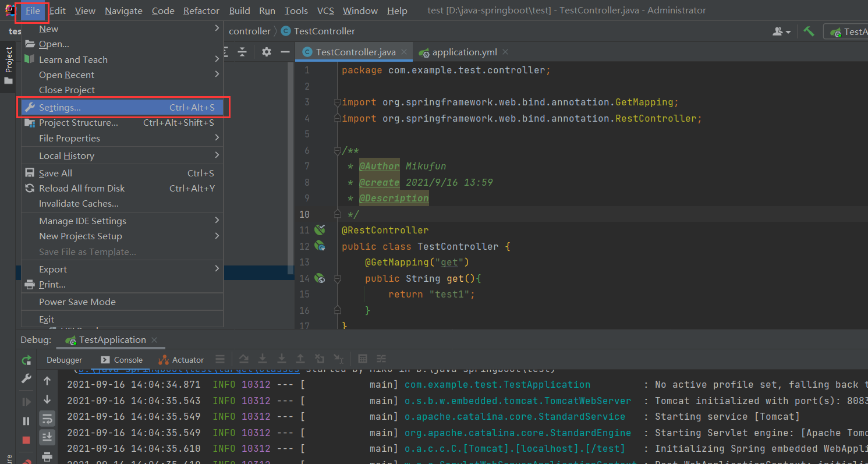The image size is (868, 464).
Task: Click Project Structure... menu entry
Action: [x=122, y=123]
